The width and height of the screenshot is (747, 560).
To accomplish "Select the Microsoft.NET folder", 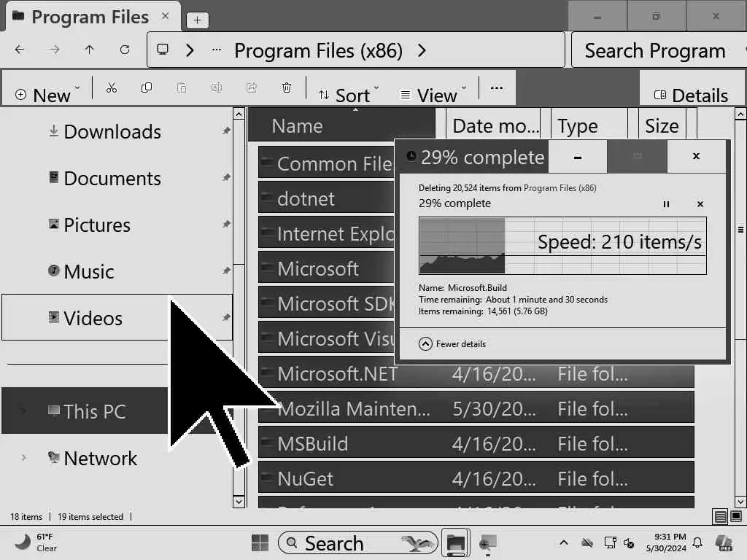I will [476, 374].
